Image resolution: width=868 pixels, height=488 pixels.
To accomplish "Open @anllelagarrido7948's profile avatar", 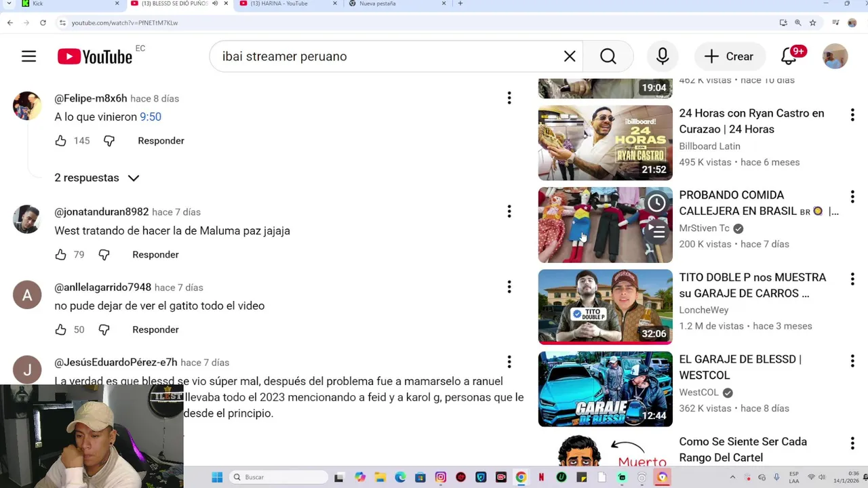I will (x=27, y=295).
